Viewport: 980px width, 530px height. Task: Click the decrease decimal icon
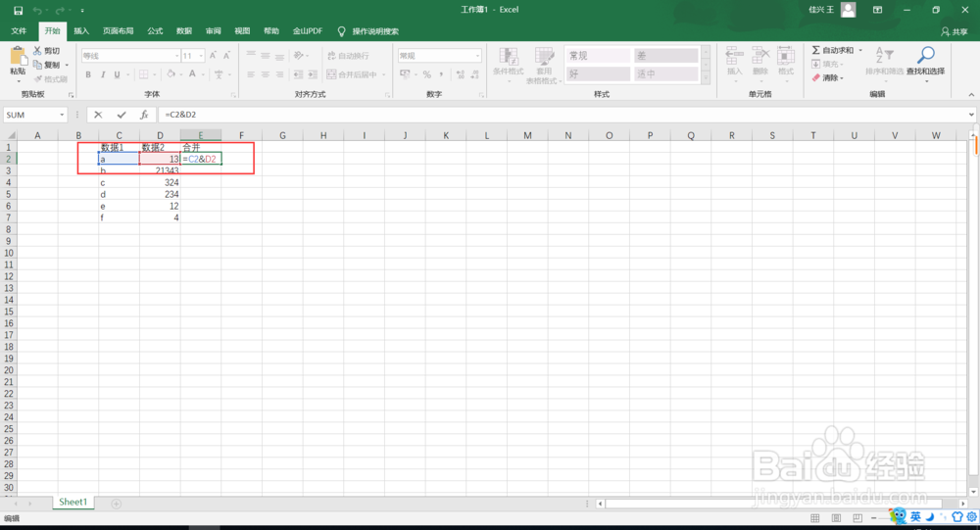[x=475, y=74]
